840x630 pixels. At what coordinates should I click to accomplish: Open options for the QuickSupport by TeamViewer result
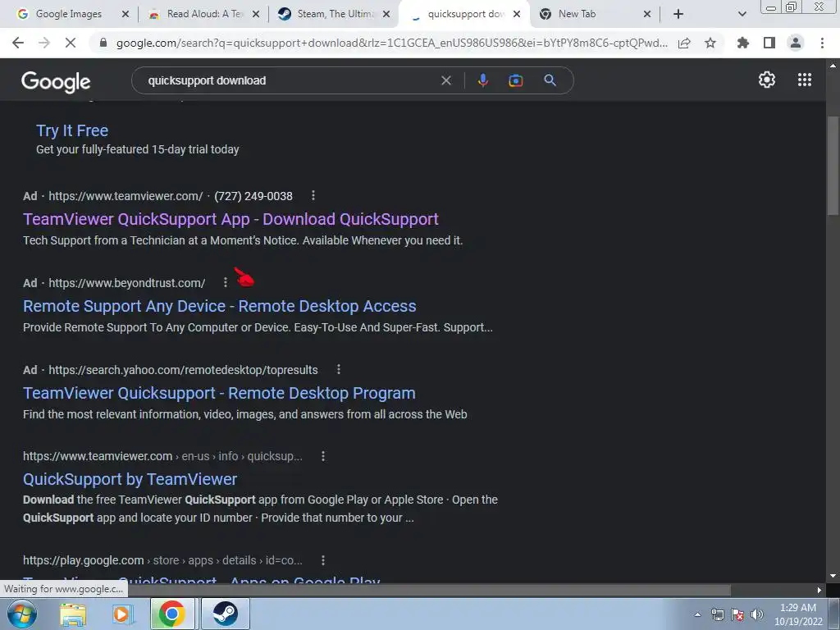click(323, 456)
